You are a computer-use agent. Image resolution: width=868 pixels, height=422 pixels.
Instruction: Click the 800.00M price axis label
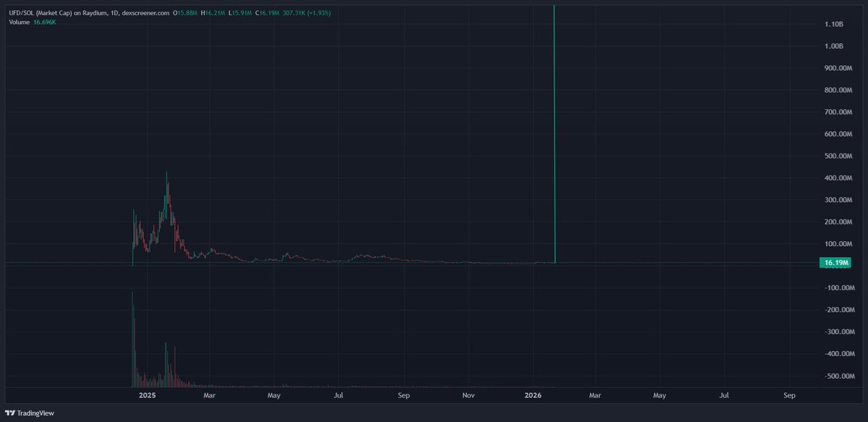coord(839,90)
